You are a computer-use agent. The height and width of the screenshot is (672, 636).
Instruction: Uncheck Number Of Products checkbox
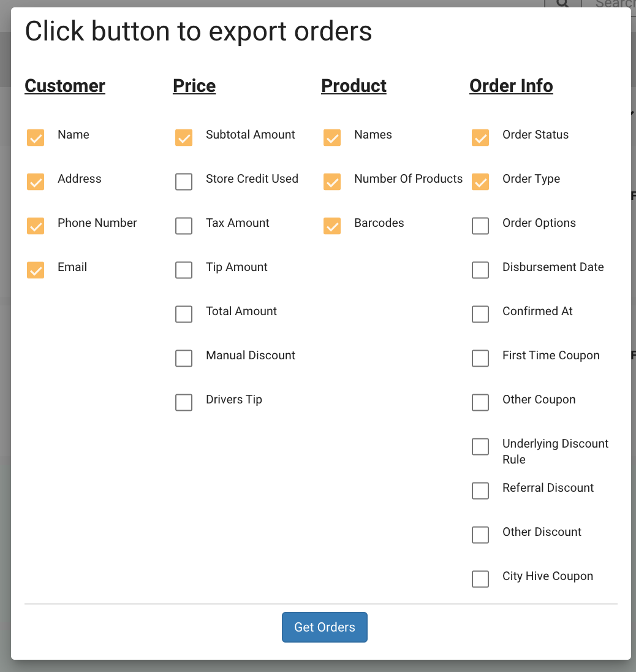click(x=332, y=181)
